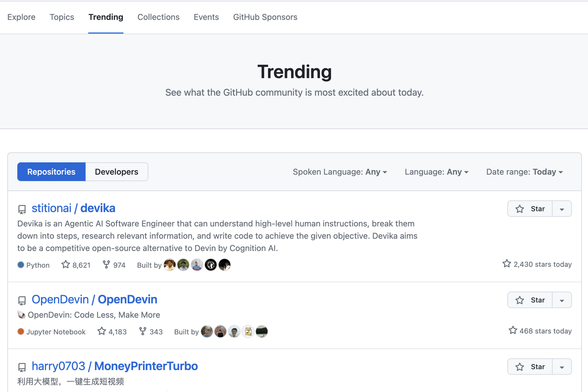
Task: Open the second contributor avatar for devika
Action: pos(183,265)
